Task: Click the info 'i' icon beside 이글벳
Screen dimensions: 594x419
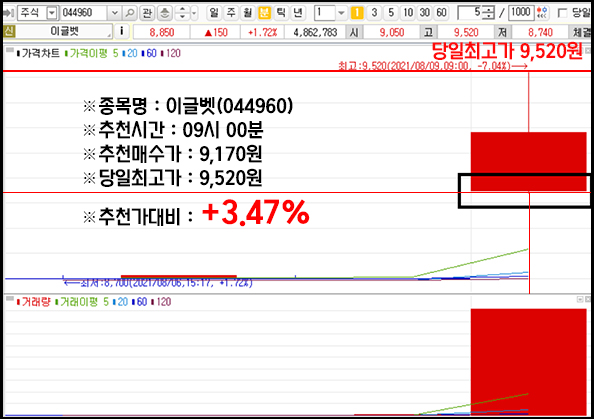Action: coord(122,31)
